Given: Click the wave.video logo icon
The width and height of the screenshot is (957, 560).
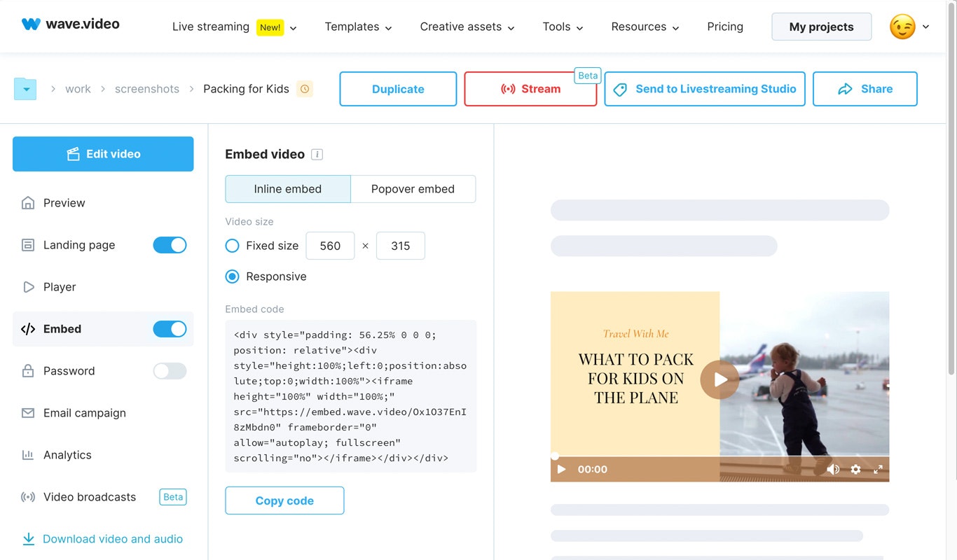Looking at the screenshot, I should coord(31,24).
